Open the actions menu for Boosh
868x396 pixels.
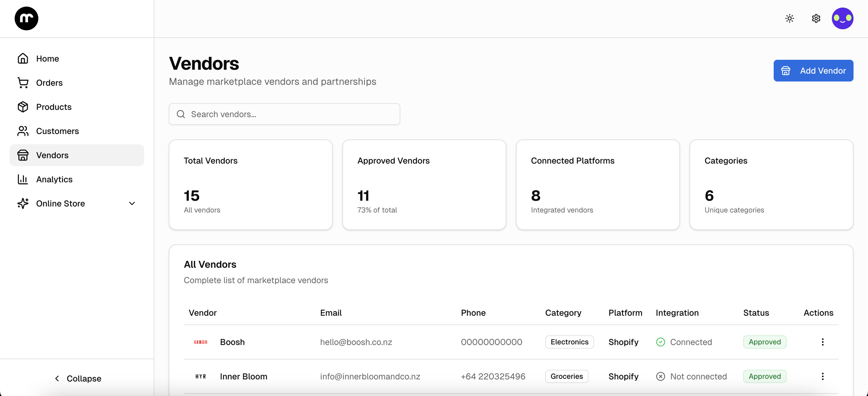pos(822,342)
